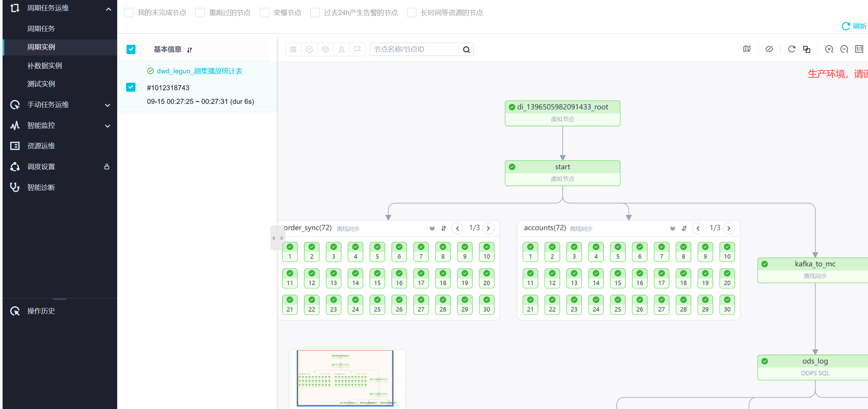Click the sort icon in order_sync group
This screenshot has height=409, width=868.
point(444,228)
